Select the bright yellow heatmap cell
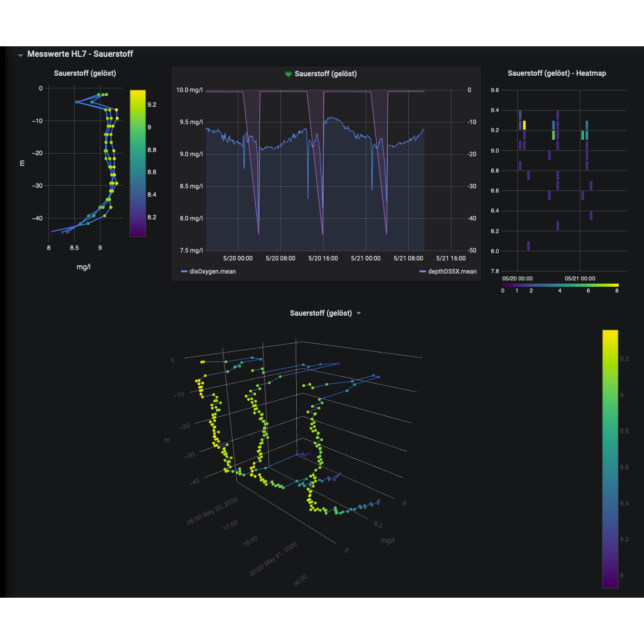Viewport: 644px width, 644px height. pyautogui.click(x=524, y=125)
